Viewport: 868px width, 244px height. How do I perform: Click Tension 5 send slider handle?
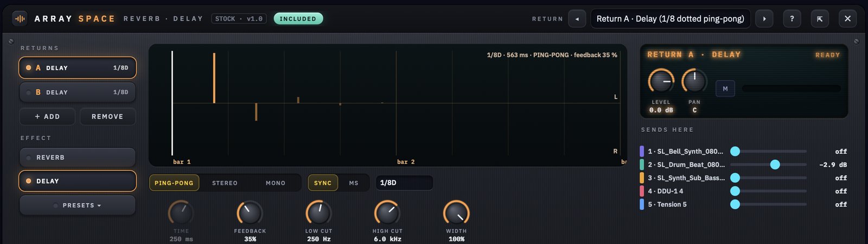[x=735, y=204]
